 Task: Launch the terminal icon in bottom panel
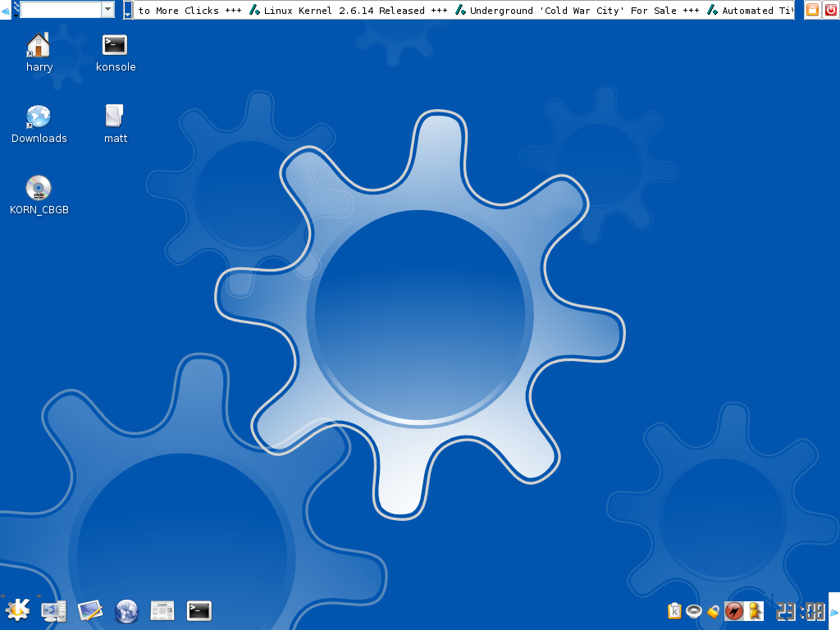199,610
